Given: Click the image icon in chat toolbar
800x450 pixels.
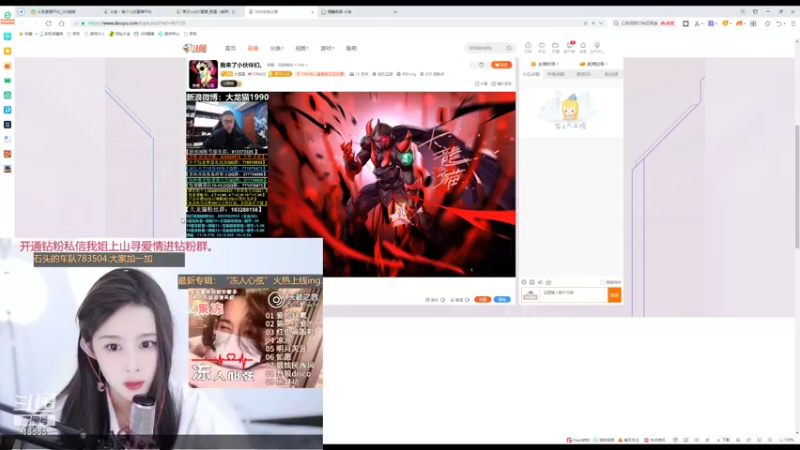Looking at the screenshot, I should [x=532, y=282].
